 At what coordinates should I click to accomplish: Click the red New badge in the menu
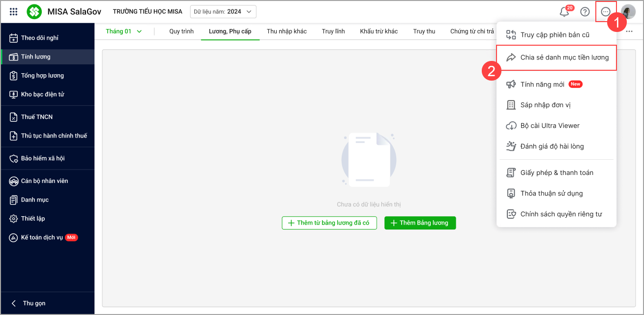coord(575,84)
